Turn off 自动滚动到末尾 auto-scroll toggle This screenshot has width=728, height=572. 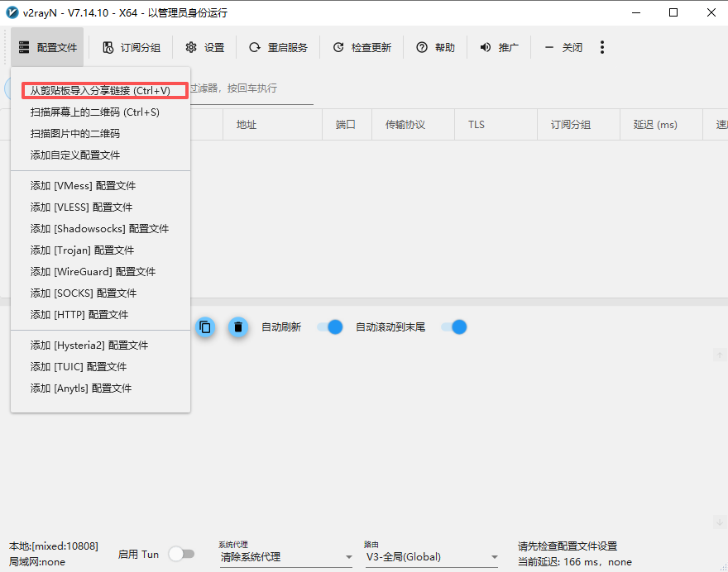click(454, 327)
